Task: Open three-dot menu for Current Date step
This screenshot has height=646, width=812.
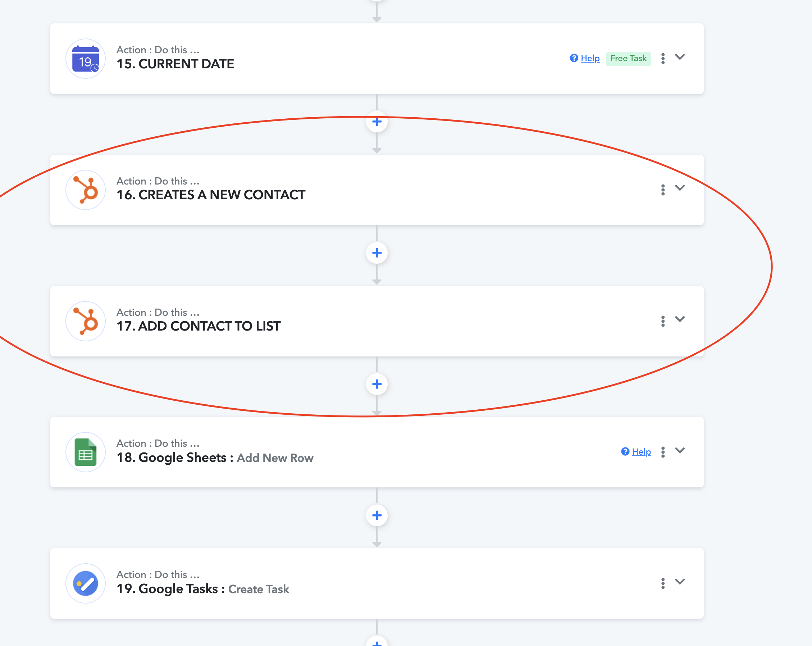Action: (x=663, y=58)
